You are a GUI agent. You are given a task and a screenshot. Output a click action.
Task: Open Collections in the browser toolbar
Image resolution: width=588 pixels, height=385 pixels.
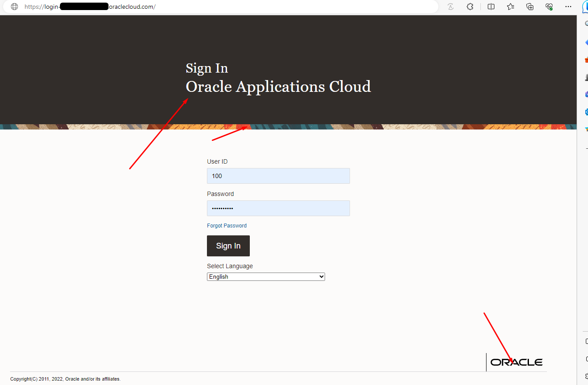tap(529, 7)
